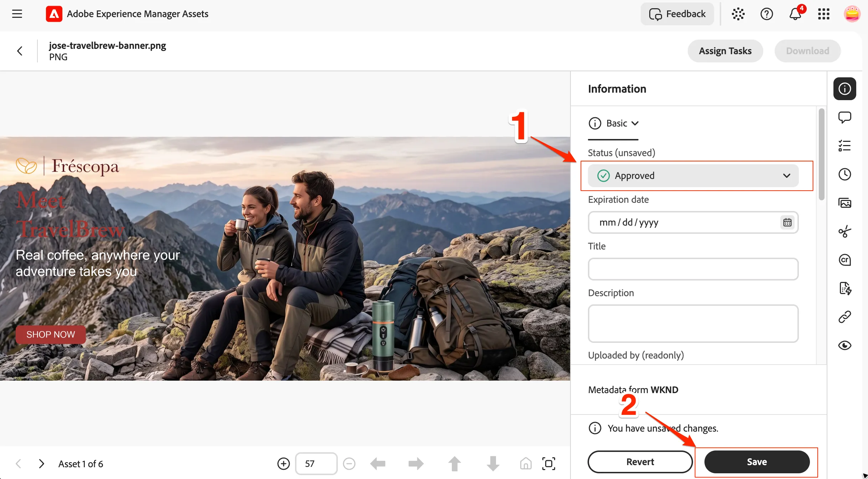Pan image up with up arrow

click(454, 464)
